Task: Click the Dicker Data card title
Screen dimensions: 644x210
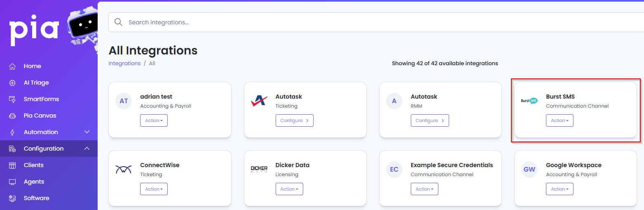Action: 293,165
